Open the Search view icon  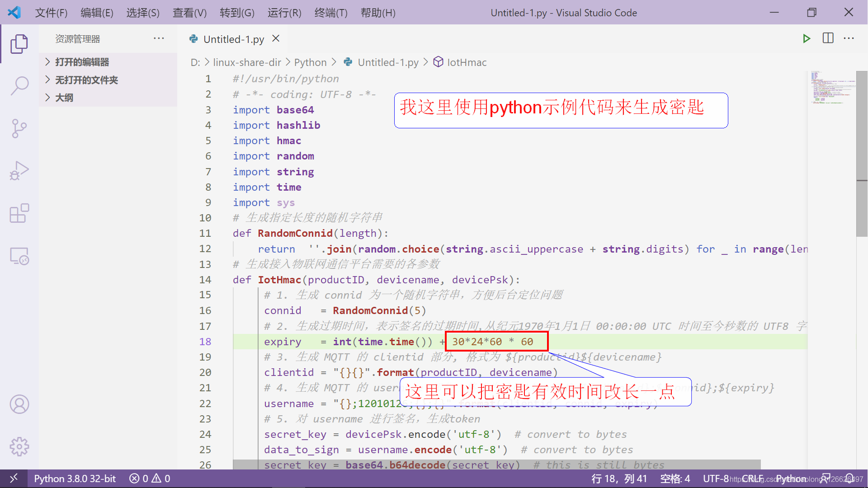pyautogui.click(x=19, y=85)
